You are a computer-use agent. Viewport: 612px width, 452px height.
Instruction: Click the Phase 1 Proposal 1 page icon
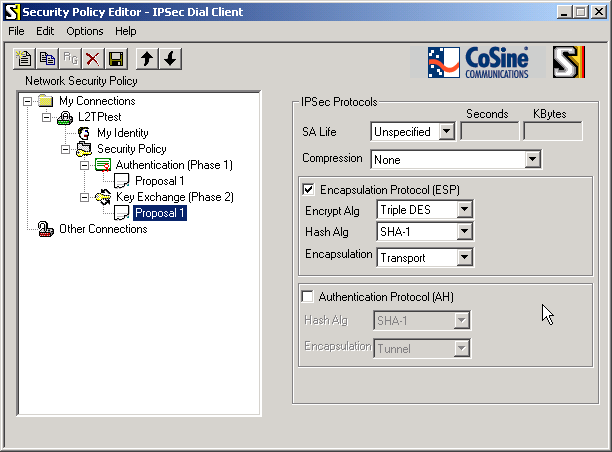(x=122, y=181)
